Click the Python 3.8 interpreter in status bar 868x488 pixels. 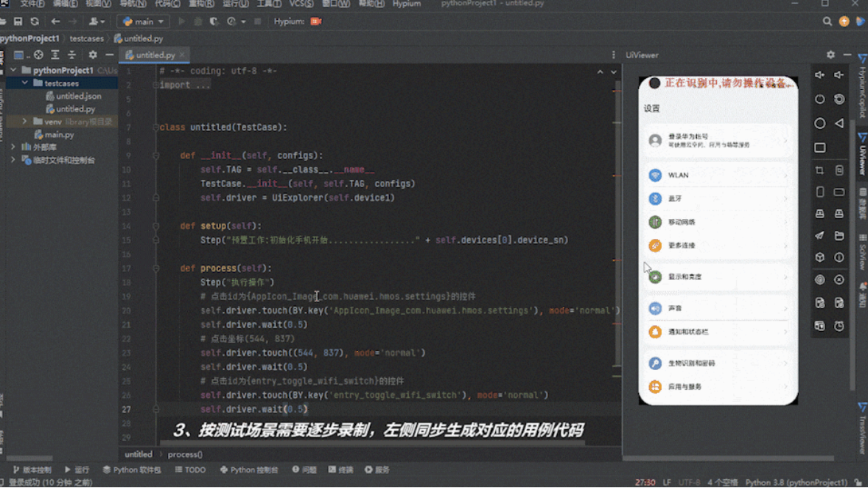click(x=796, y=483)
